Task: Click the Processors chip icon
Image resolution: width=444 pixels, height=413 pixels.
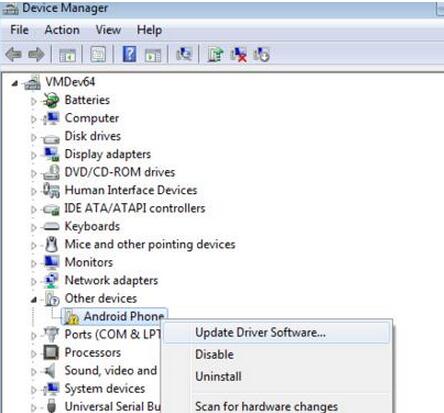Action: click(51, 352)
